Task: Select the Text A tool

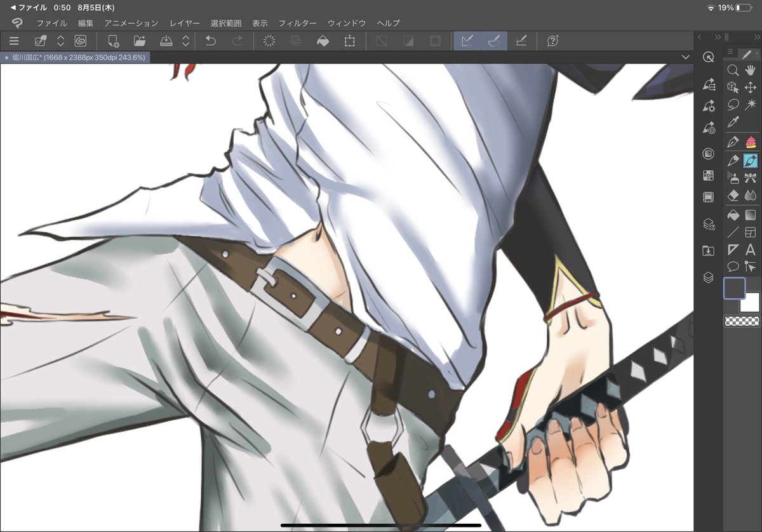Action: (751, 249)
